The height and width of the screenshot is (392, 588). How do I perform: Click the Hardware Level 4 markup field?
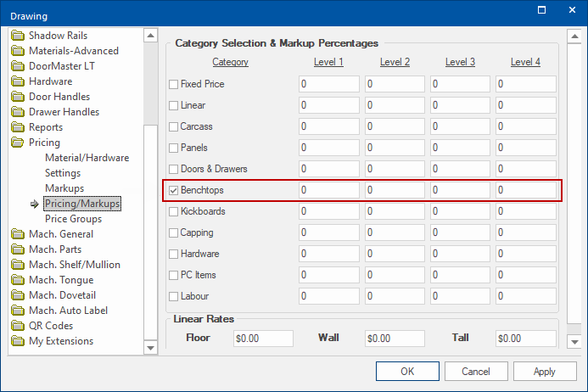click(526, 254)
